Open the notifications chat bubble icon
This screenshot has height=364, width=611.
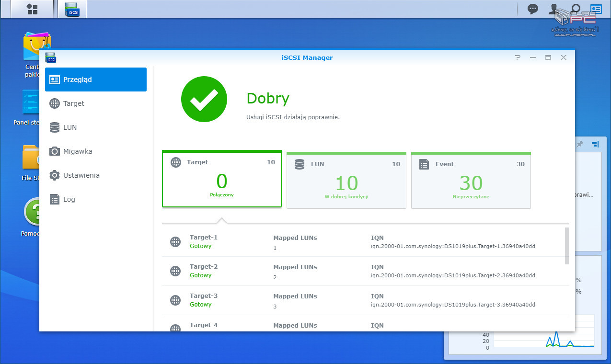point(532,9)
